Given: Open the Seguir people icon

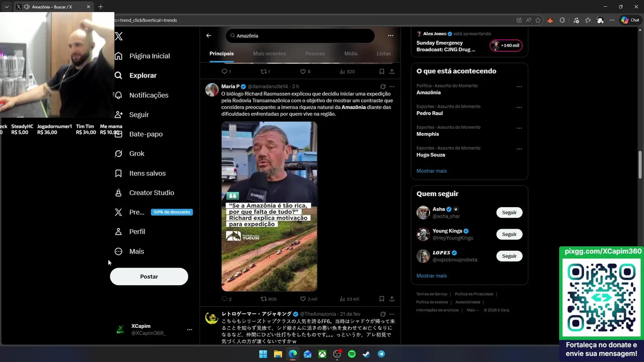Looking at the screenshot, I should coord(118,115).
